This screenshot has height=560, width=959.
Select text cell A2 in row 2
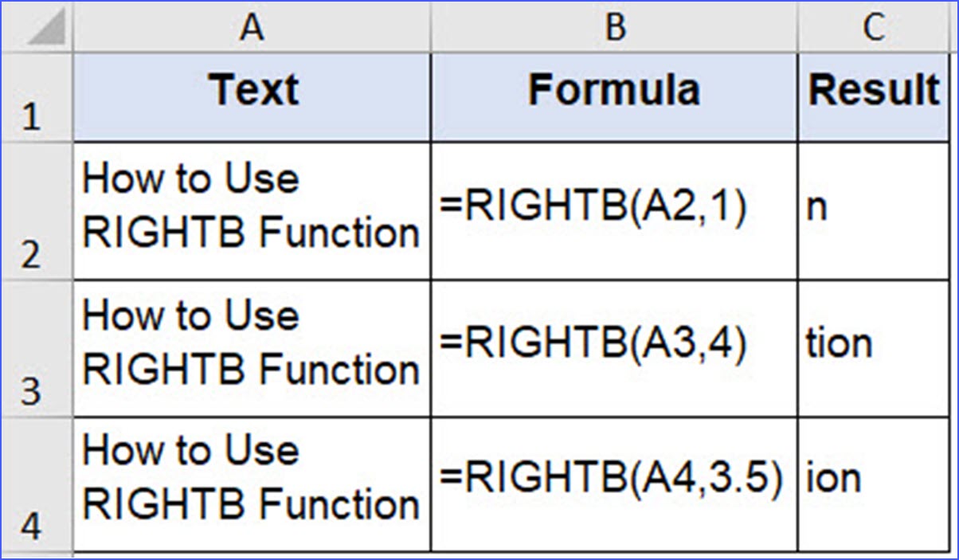[252, 211]
